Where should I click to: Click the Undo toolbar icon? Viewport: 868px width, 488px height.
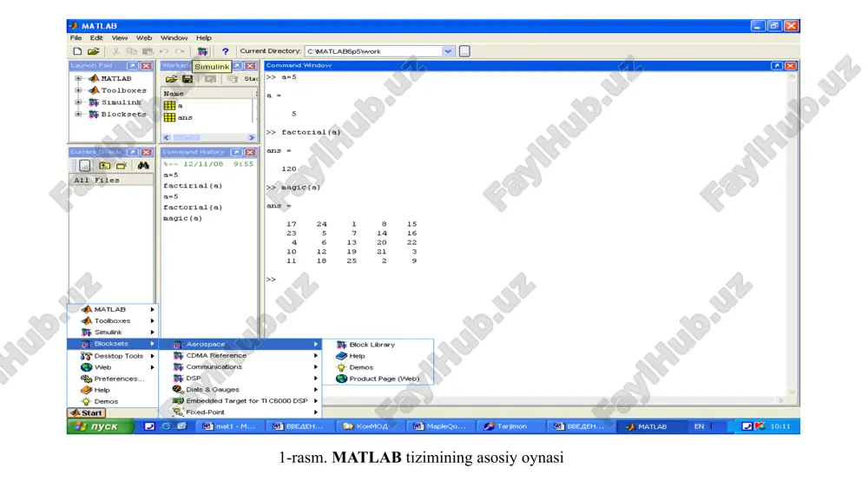pyautogui.click(x=164, y=51)
